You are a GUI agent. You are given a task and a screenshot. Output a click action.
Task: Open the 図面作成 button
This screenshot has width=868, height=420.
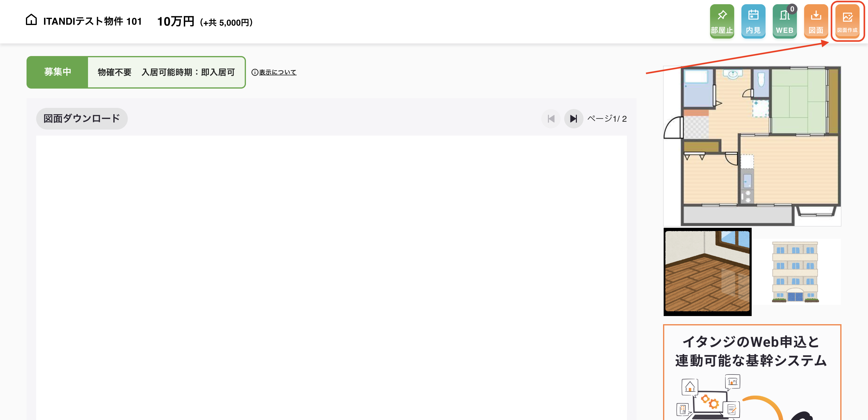click(847, 21)
